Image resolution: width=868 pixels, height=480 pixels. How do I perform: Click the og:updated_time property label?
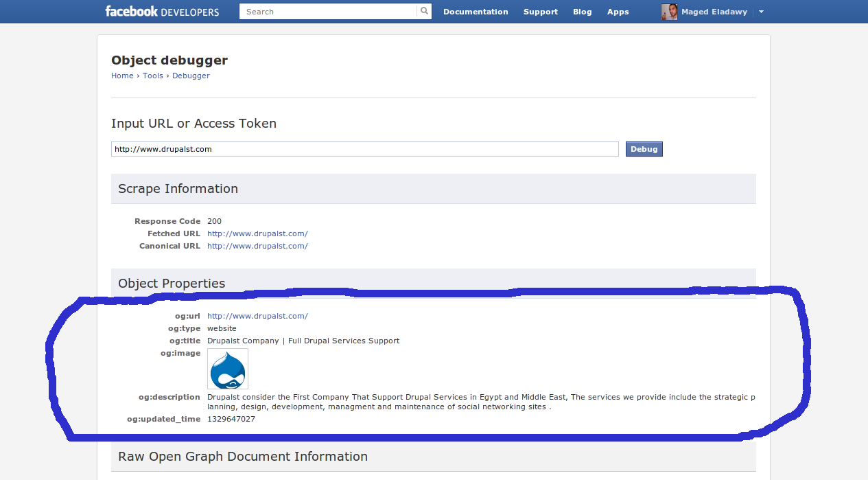click(164, 419)
